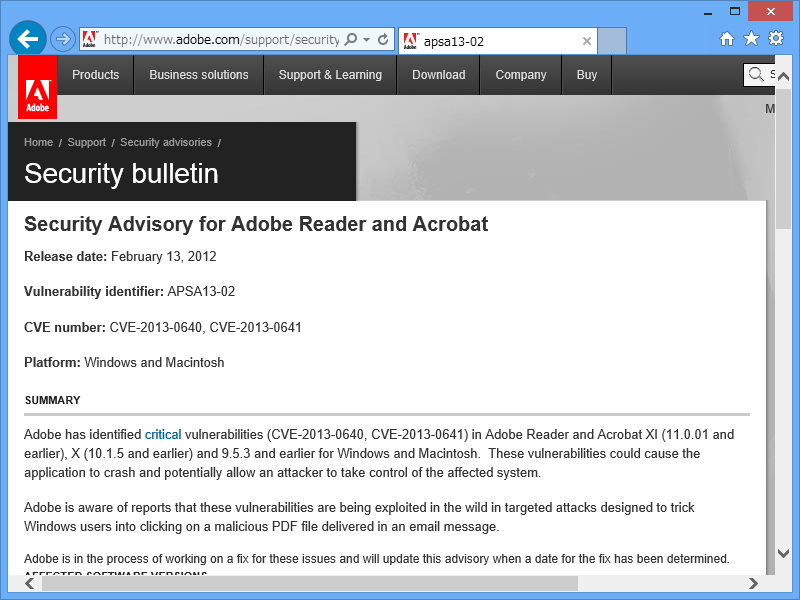This screenshot has height=600, width=800.
Task: Open the 'critical' severity link
Action: click(x=163, y=435)
